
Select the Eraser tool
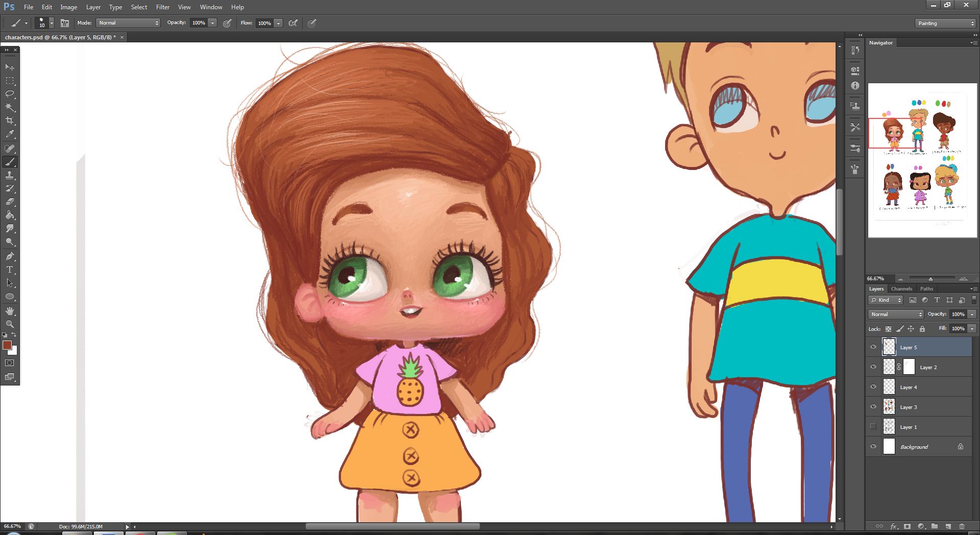click(10, 202)
